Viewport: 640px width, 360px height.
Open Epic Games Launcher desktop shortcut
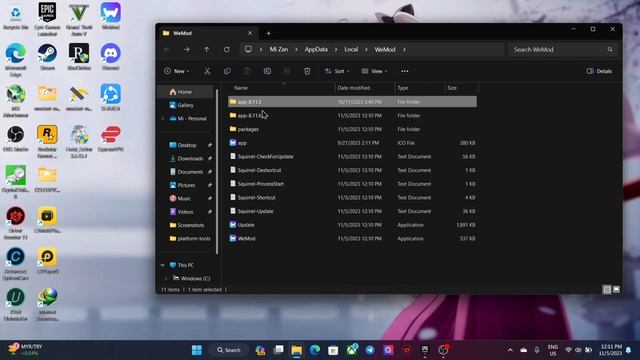47,19
